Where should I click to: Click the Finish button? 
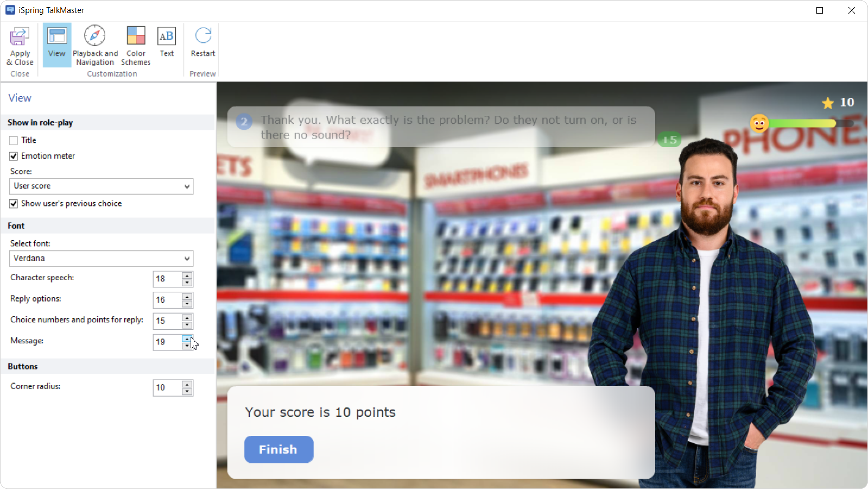[x=279, y=449]
